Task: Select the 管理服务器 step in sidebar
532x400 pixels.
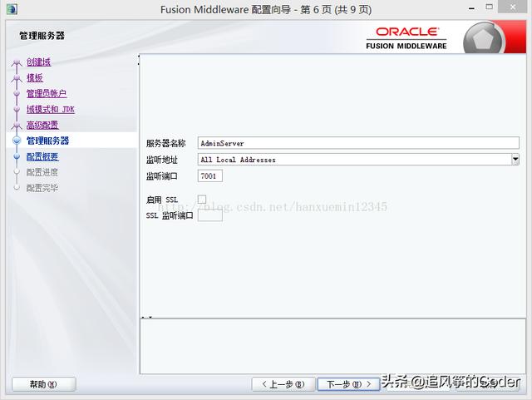Action: coord(48,141)
